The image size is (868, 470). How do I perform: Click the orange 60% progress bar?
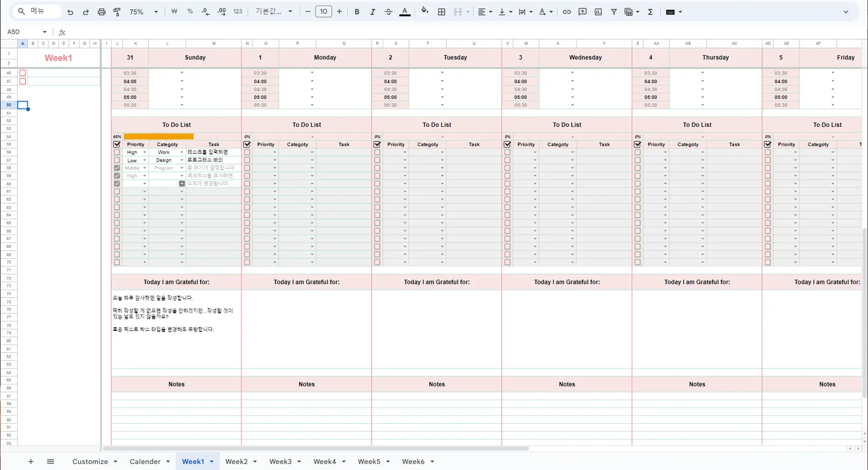158,137
